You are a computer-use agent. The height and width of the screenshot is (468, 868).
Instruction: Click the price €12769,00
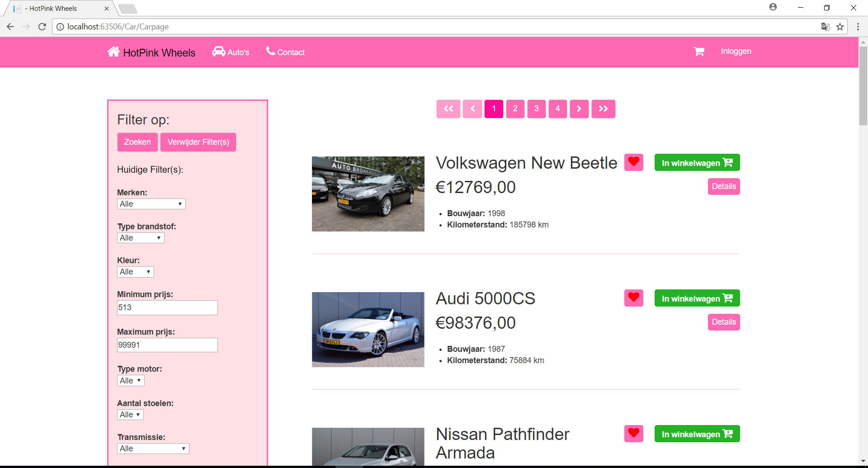(x=476, y=187)
